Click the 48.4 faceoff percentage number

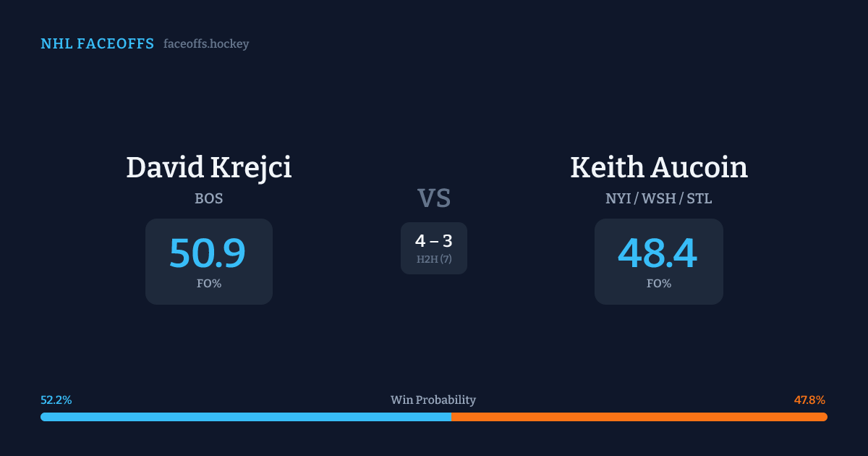tap(658, 253)
